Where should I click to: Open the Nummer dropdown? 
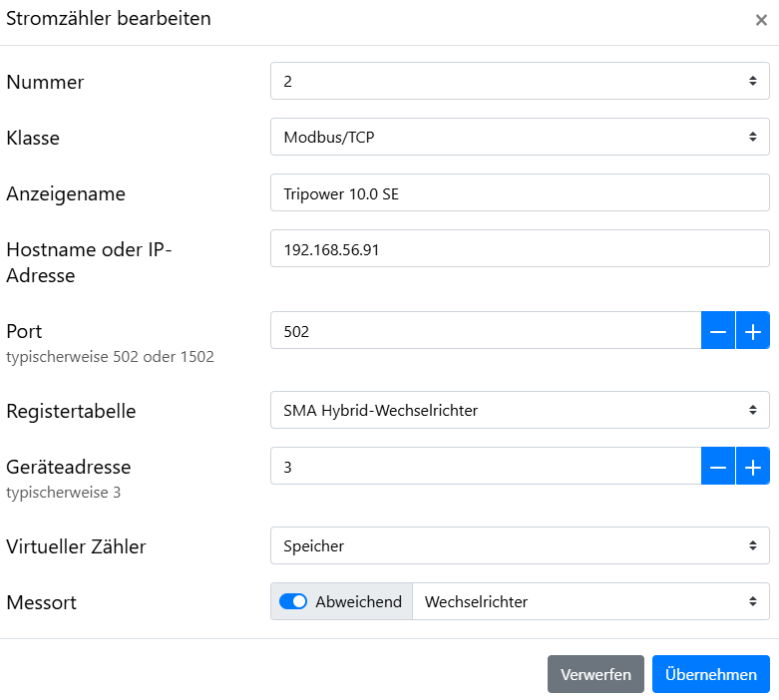click(x=520, y=81)
